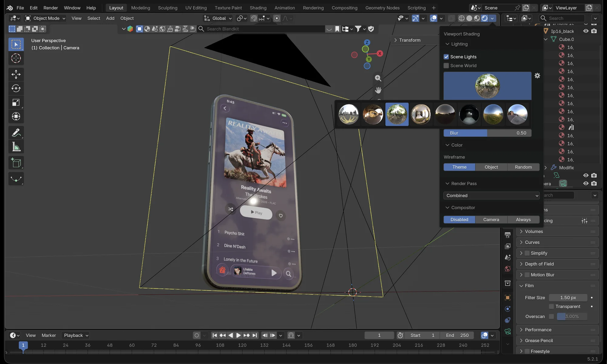The image size is (607, 364).
Task: Toggle the Simplify checkbox
Action: [x=527, y=253]
